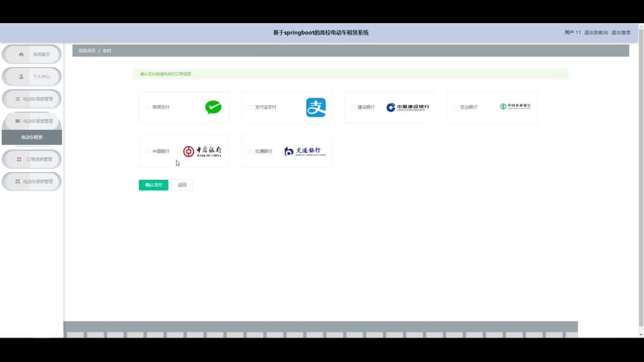The image size is (644, 362).
Task: Click the 微信支付 label text
Action: [x=161, y=107]
